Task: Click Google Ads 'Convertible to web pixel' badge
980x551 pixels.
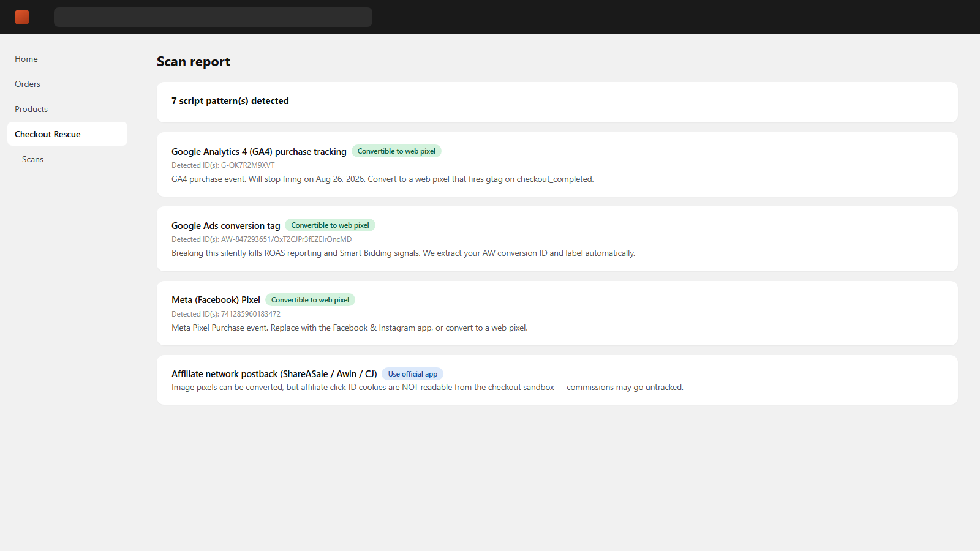Action: click(330, 225)
